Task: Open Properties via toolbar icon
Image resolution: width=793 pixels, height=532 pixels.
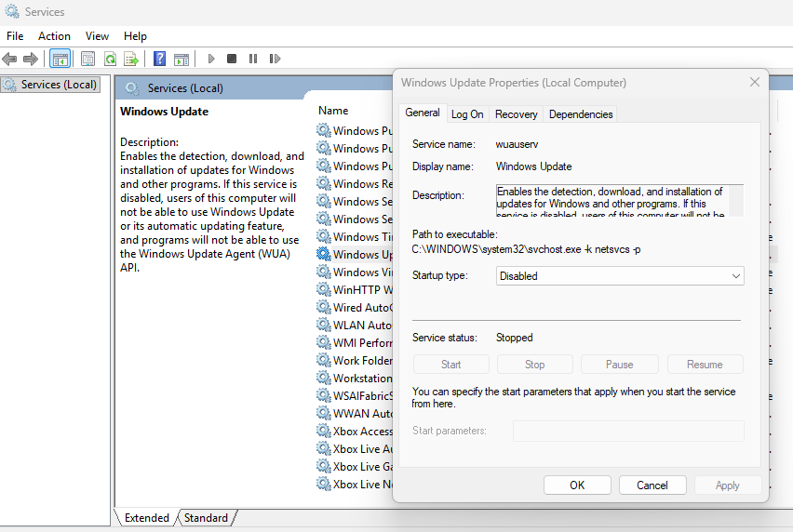Action: [88, 59]
